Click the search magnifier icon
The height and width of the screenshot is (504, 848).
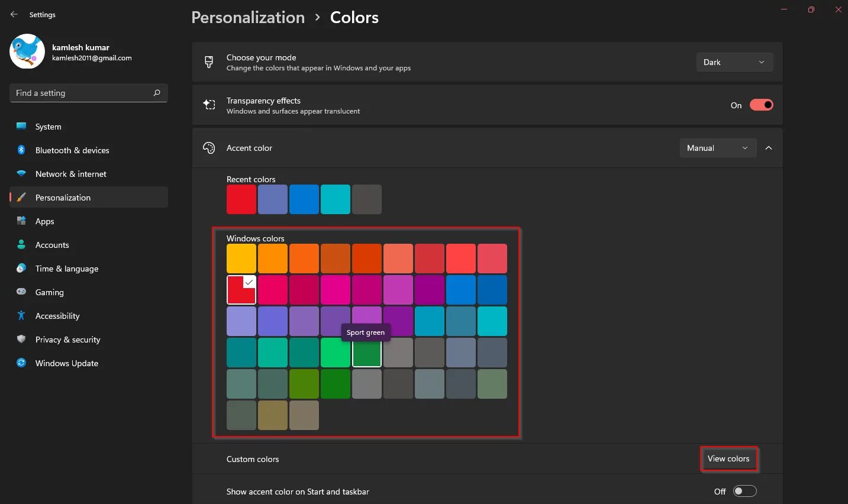coord(157,93)
